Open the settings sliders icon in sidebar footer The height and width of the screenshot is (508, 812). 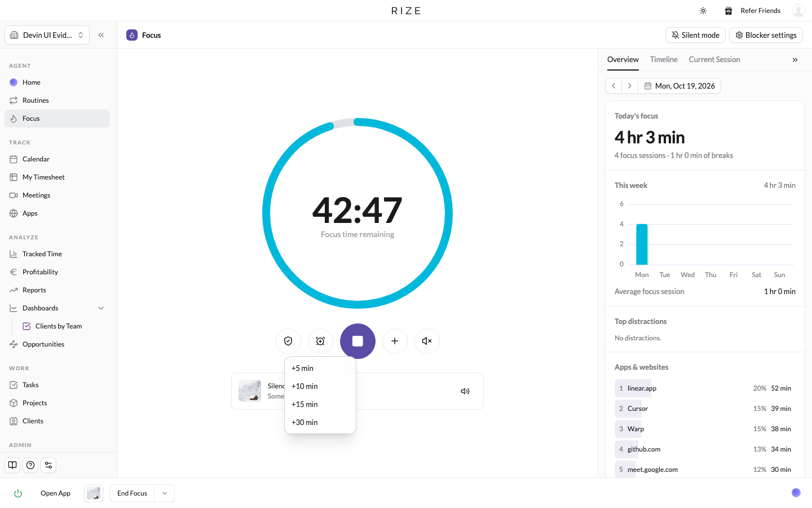48,465
